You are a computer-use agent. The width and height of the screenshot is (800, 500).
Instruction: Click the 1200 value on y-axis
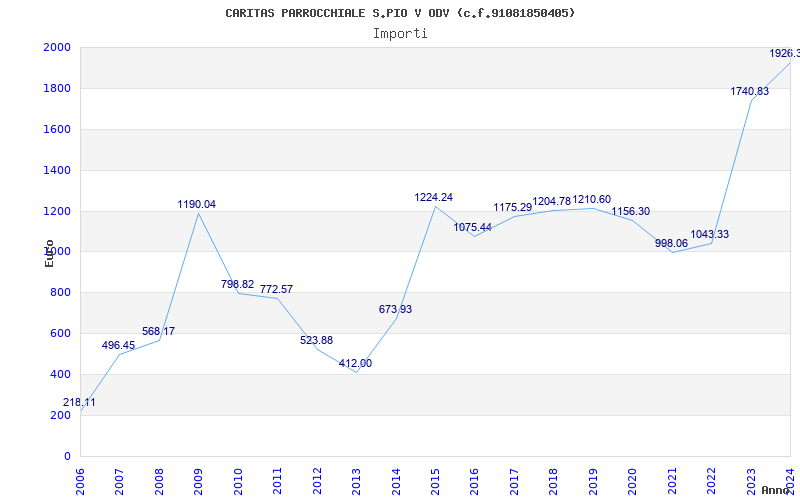tap(57, 211)
